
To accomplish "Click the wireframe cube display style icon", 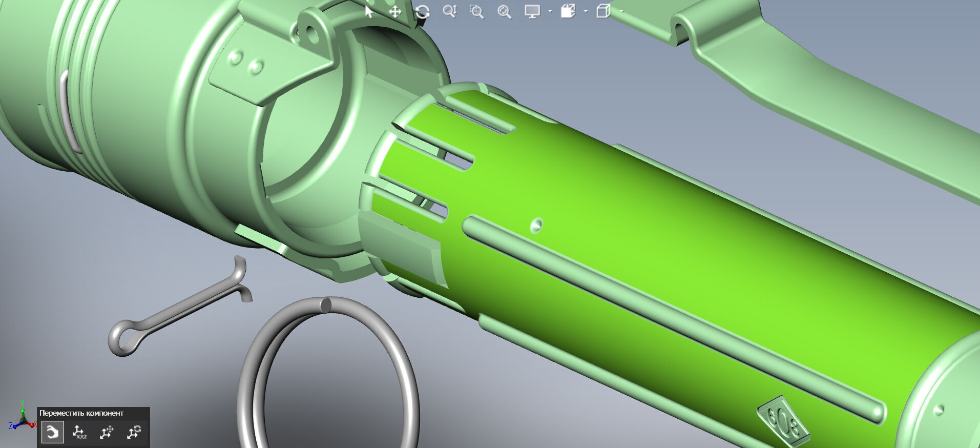I will 603,11.
